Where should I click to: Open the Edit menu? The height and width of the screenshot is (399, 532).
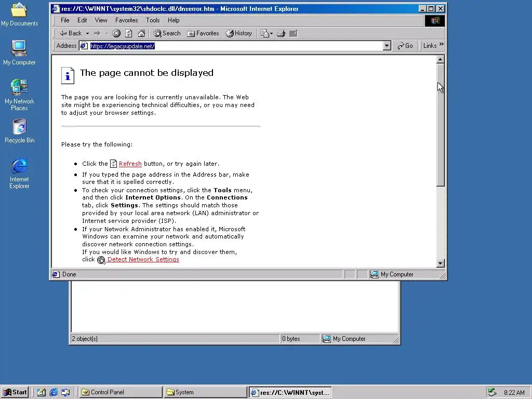(82, 20)
